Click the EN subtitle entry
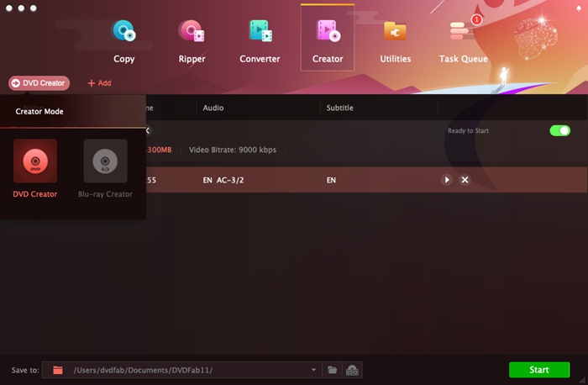The width and height of the screenshot is (588, 385). pos(331,180)
